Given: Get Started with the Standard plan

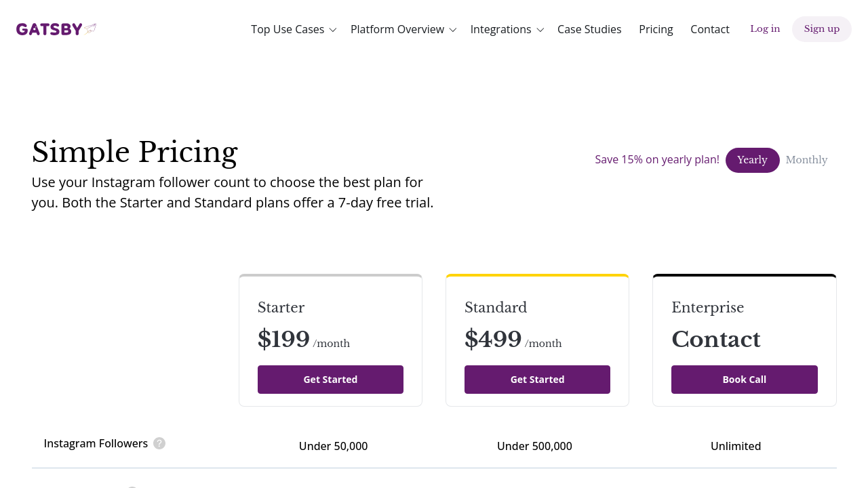Looking at the screenshot, I should pyautogui.click(x=537, y=380).
